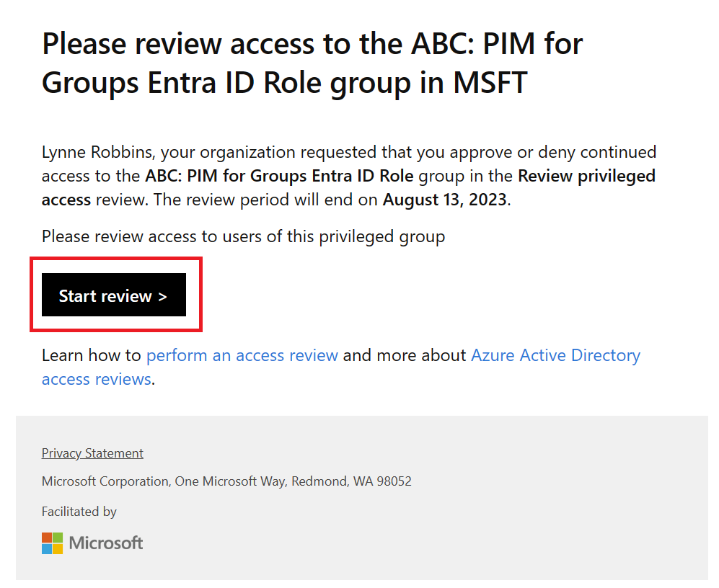Click bold "ABC: PIM for Groups Entra ID Role" text
This screenshot has width=719, height=588.
coord(279,177)
